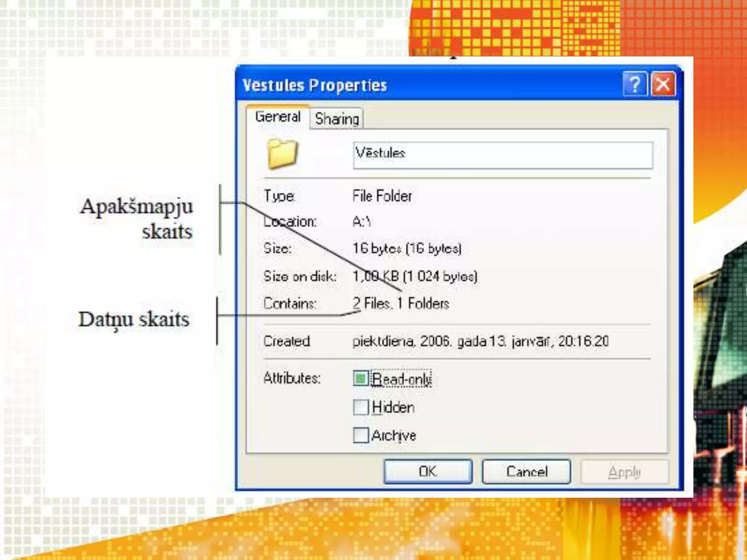Enable the Hidden attribute checkbox

pyautogui.click(x=361, y=407)
